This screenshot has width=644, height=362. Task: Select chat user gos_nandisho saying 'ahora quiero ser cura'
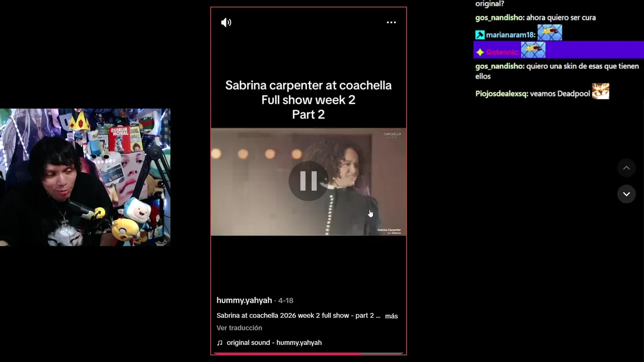[499, 18]
